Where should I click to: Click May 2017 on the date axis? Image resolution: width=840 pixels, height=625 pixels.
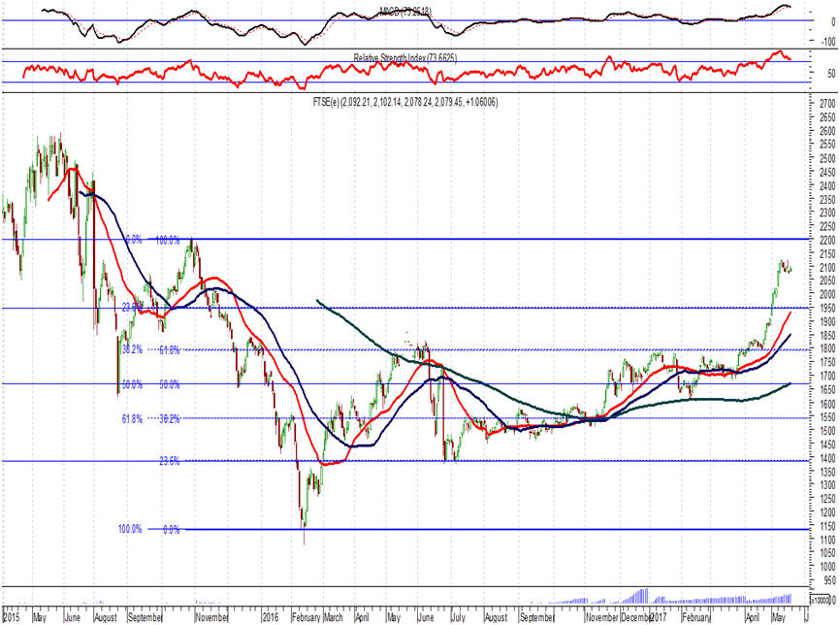pos(781,616)
